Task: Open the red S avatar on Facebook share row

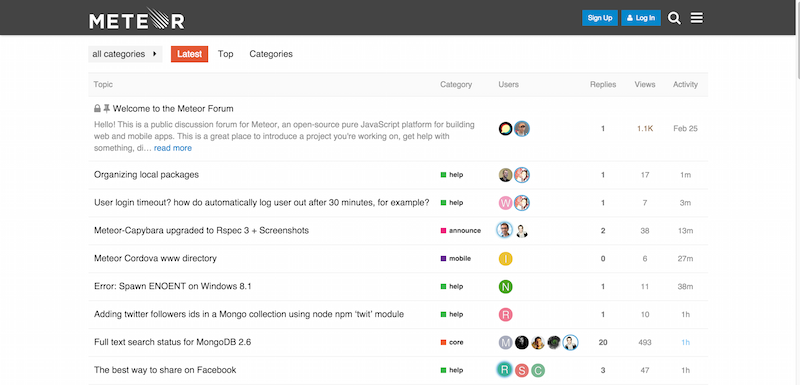Action: pos(521,371)
